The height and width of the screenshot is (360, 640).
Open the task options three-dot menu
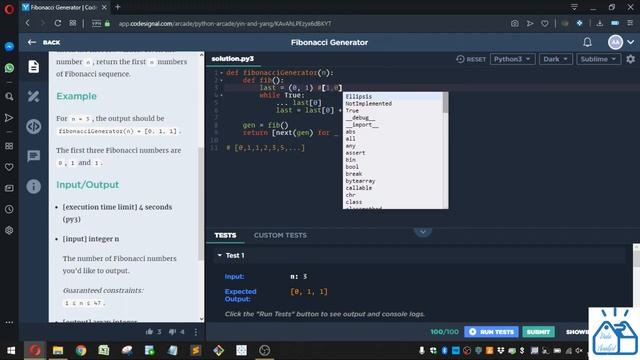[196, 332]
